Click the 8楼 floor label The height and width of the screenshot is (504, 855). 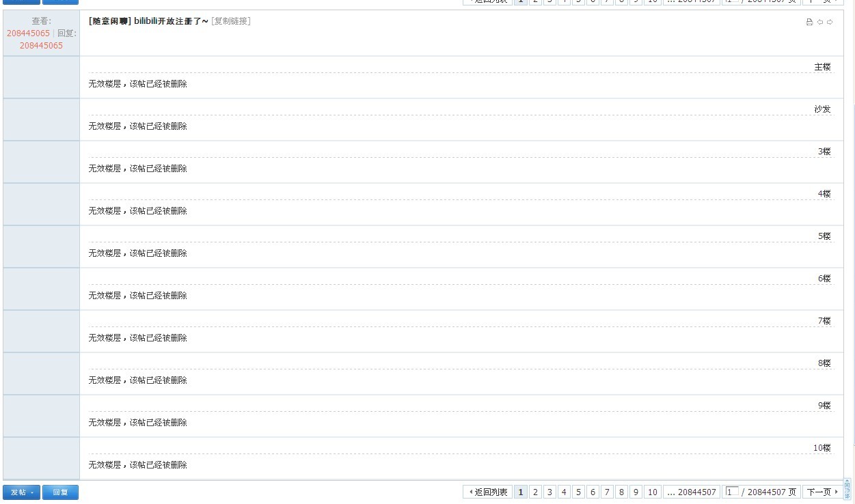pos(824,363)
